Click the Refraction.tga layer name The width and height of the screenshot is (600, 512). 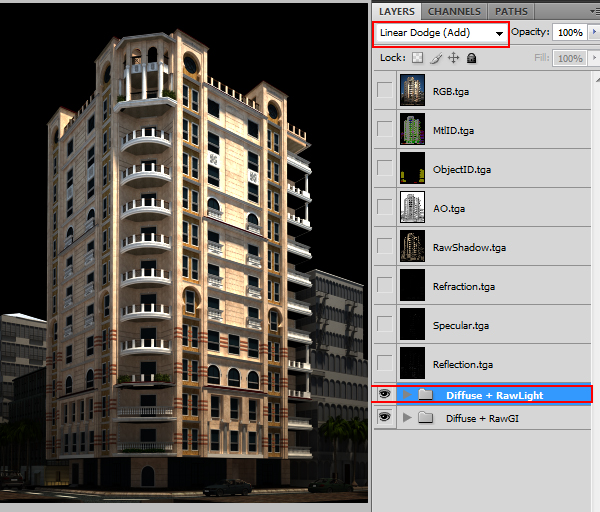464,287
